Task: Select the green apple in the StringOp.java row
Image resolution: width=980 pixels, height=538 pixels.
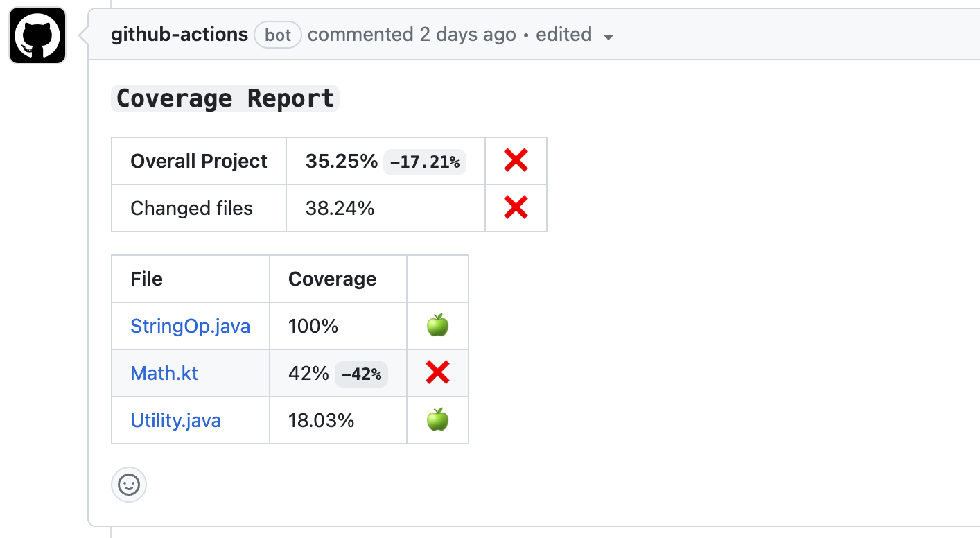Action: point(438,324)
